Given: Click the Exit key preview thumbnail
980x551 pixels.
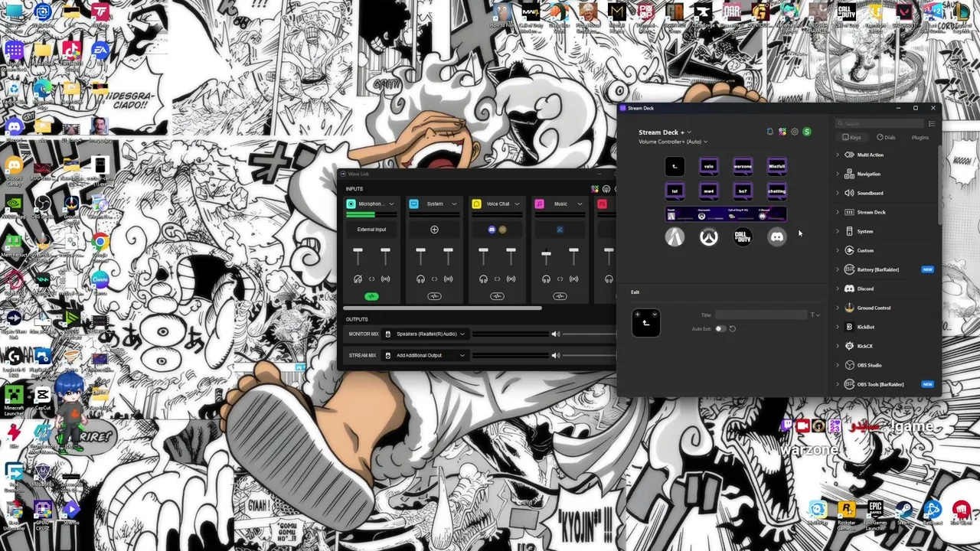Looking at the screenshot, I should coord(645,323).
